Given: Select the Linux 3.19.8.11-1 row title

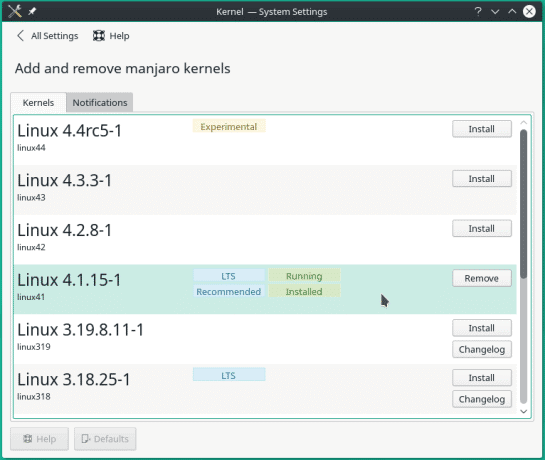Looking at the screenshot, I should point(80,330).
